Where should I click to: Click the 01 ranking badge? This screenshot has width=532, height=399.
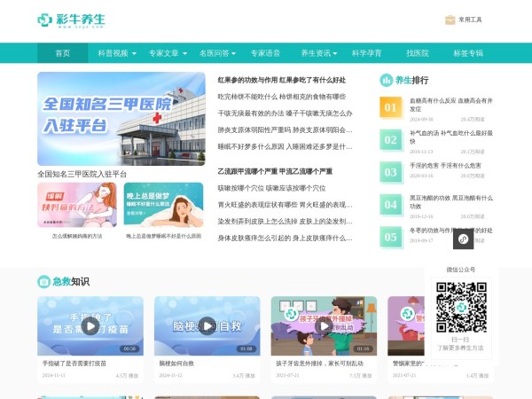click(390, 108)
